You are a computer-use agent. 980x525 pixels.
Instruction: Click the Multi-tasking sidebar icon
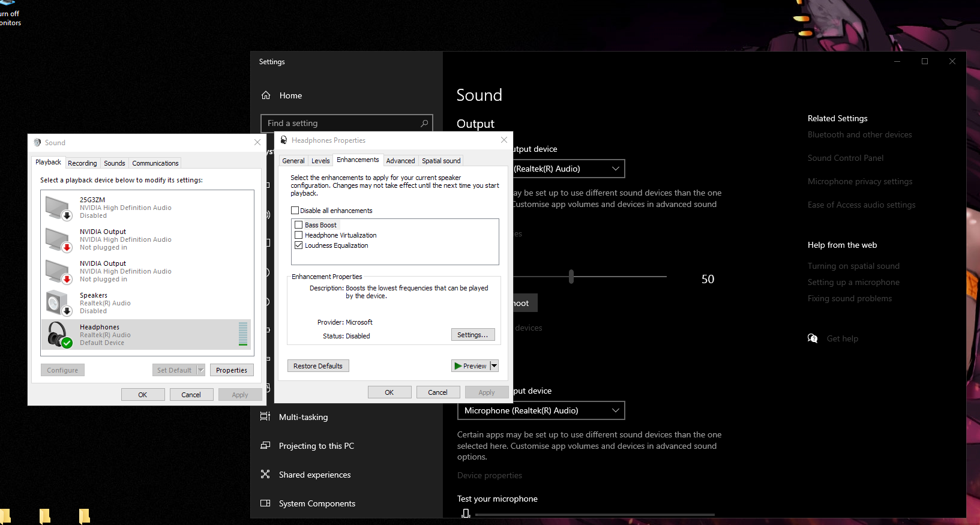tap(265, 416)
